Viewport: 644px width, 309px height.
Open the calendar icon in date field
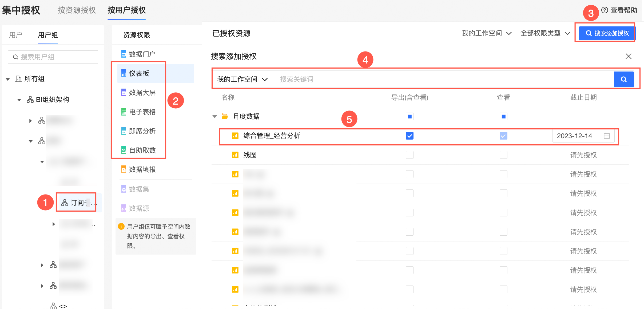[607, 136]
